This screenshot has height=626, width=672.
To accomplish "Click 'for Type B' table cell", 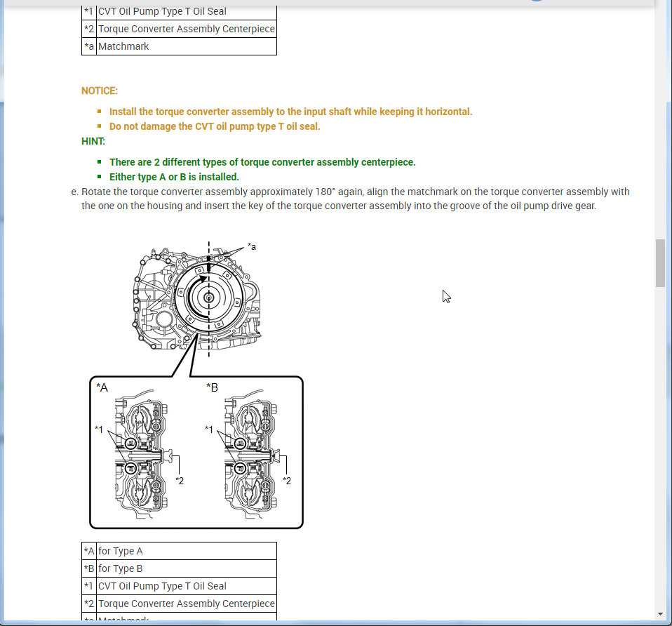I will pyautogui.click(x=187, y=568).
